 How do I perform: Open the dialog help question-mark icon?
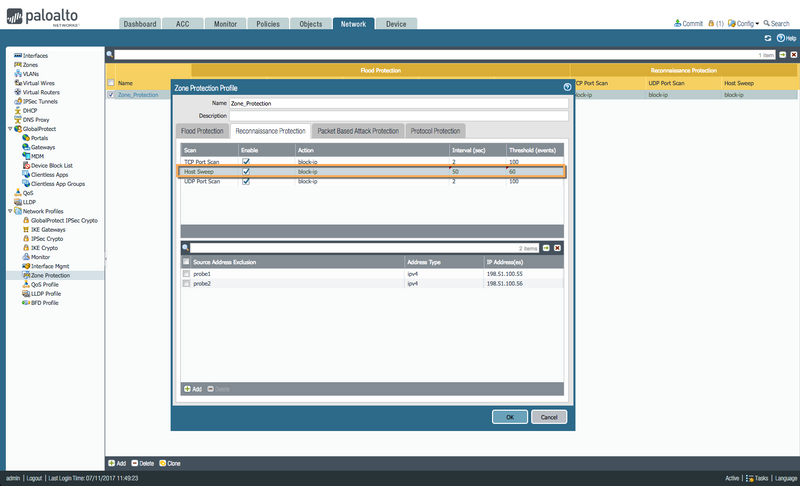567,88
